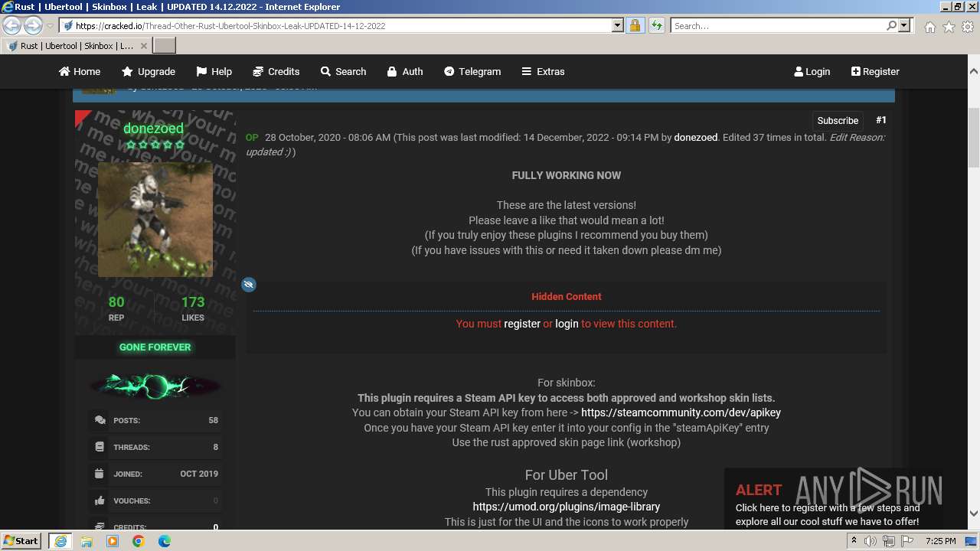Click the Login link in header
The height and width of the screenshot is (551, 980).
[812, 71]
